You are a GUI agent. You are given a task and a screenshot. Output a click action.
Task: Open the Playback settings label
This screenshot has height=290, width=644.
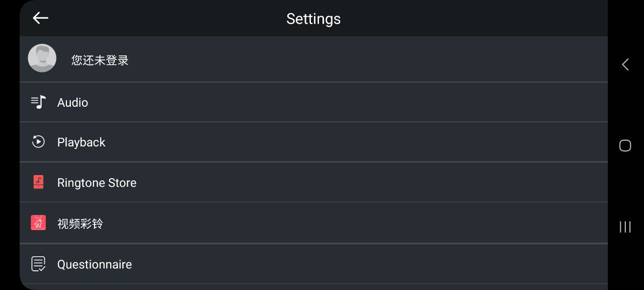(x=81, y=142)
